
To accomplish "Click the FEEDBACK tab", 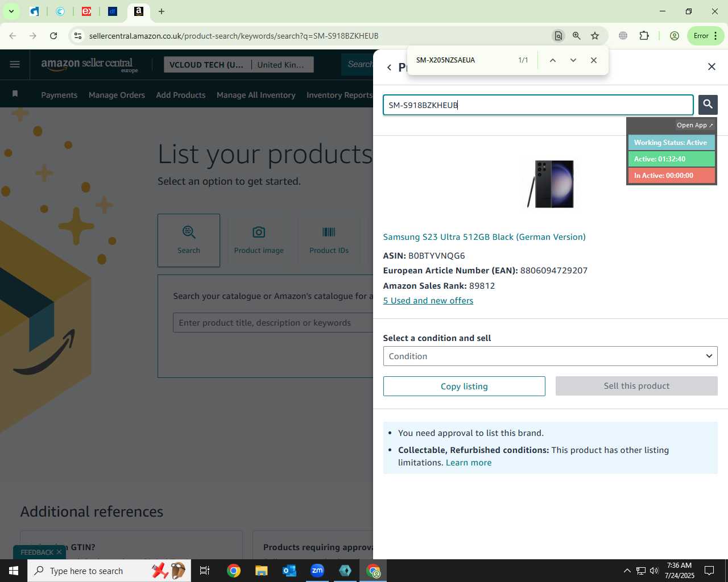I will (37, 552).
